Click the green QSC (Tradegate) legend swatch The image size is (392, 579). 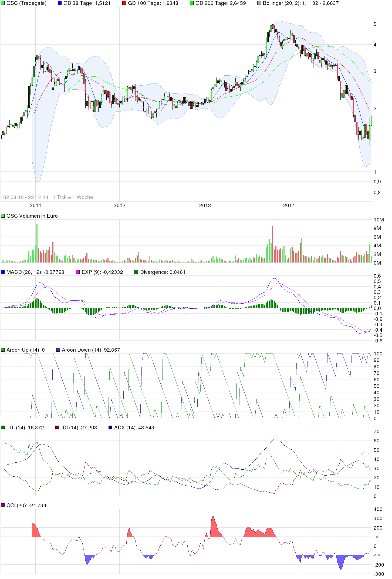pyautogui.click(x=3, y=3)
